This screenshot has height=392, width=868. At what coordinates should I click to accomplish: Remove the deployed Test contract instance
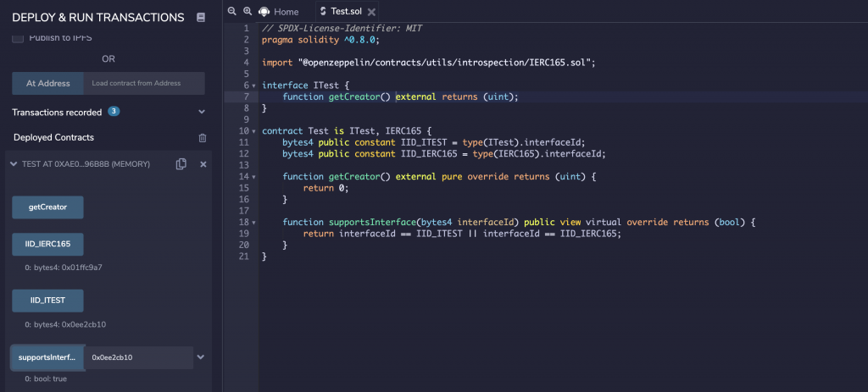pyautogui.click(x=203, y=164)
